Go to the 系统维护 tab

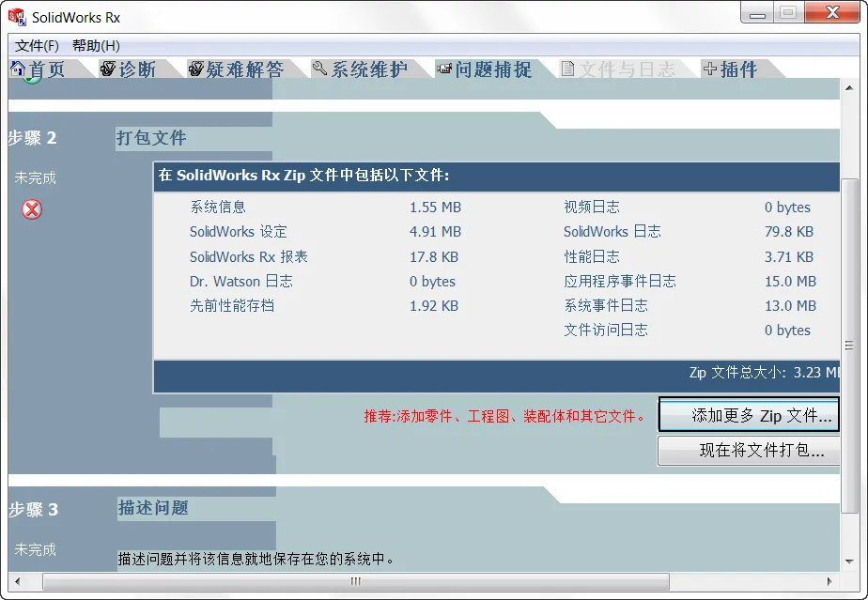click(369, 69)
